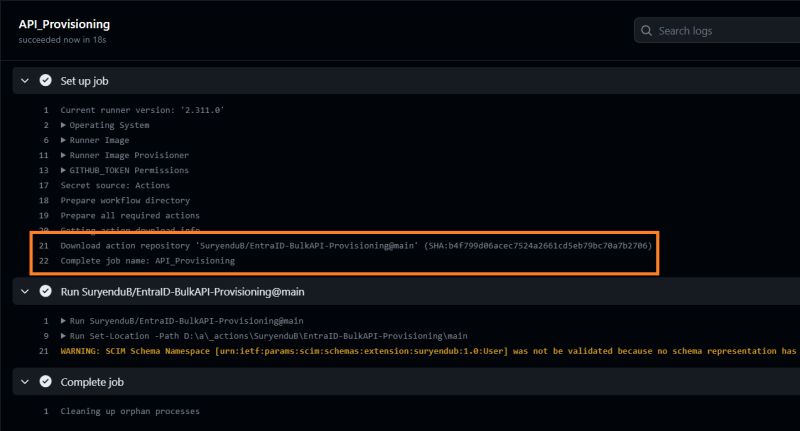This screenshot has height=431, width=800.
Task: Click the success check icon beside Set up job
Action: (x=45, y=80)
